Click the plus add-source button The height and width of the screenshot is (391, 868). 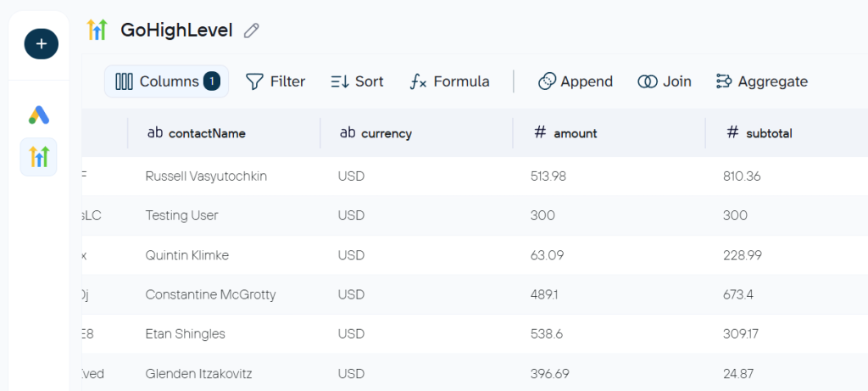point(41,44)
